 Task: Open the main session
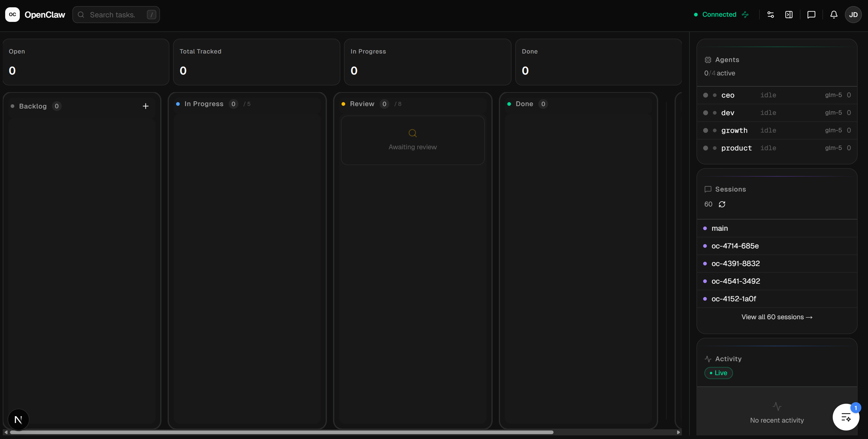point(719,228)
